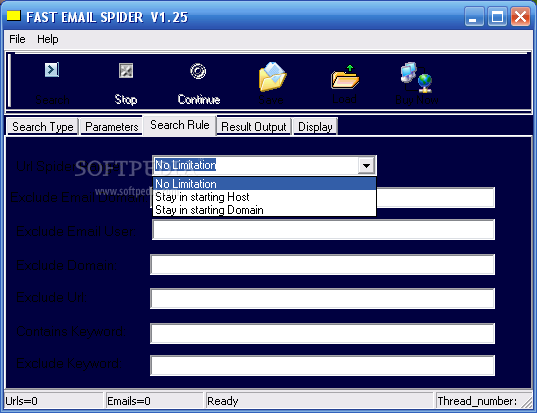Switch to the Display tab
The width and height of the screenshot is (537, 413).
(x=315, y=127)
